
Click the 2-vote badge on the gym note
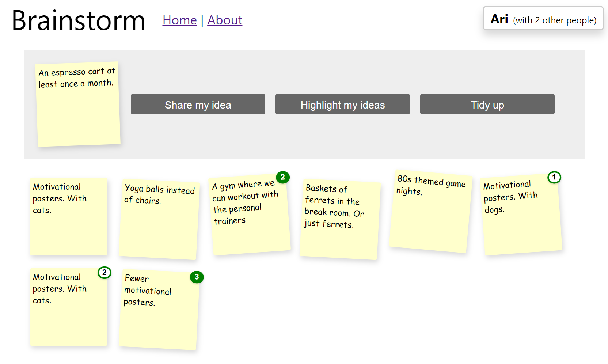(282, 177)
